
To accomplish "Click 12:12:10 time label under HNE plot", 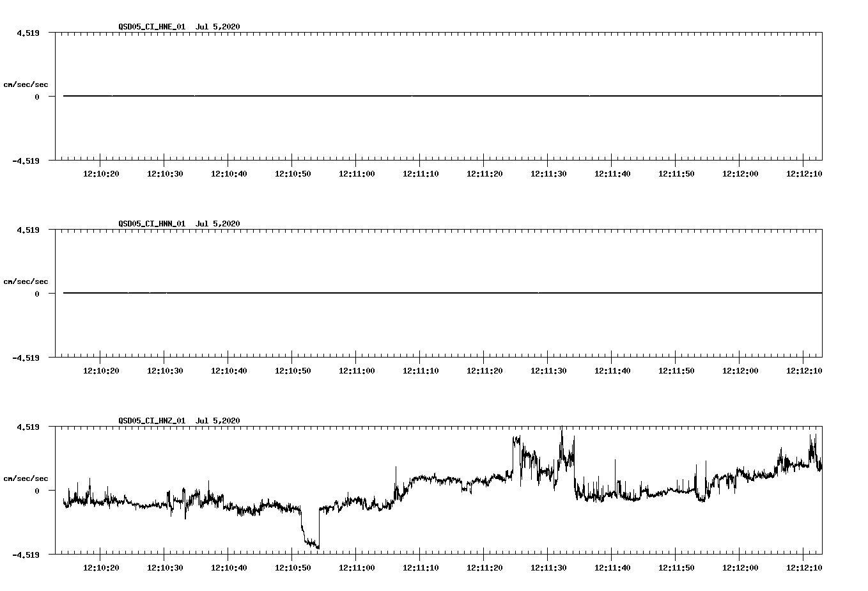I will click(x=804, y=173).
